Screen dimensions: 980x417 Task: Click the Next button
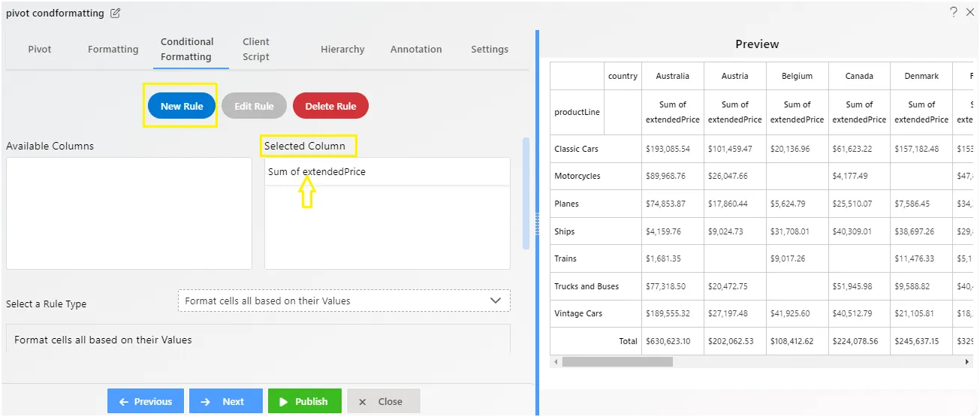(x=226, y=401)
